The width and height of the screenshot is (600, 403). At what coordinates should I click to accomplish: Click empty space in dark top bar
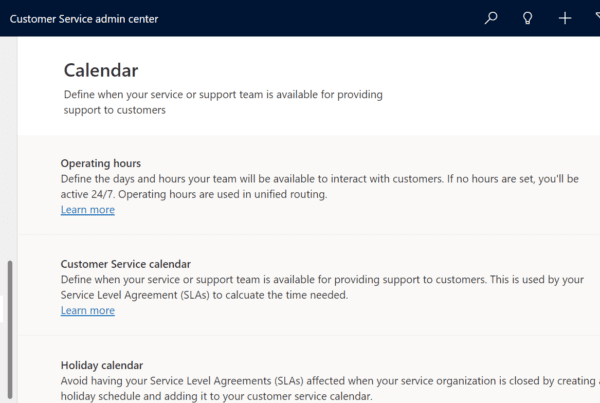pos(320,18)
